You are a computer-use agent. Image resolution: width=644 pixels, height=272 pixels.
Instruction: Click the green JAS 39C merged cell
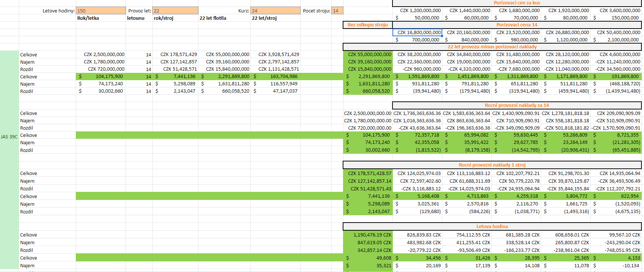coord(9,137)
